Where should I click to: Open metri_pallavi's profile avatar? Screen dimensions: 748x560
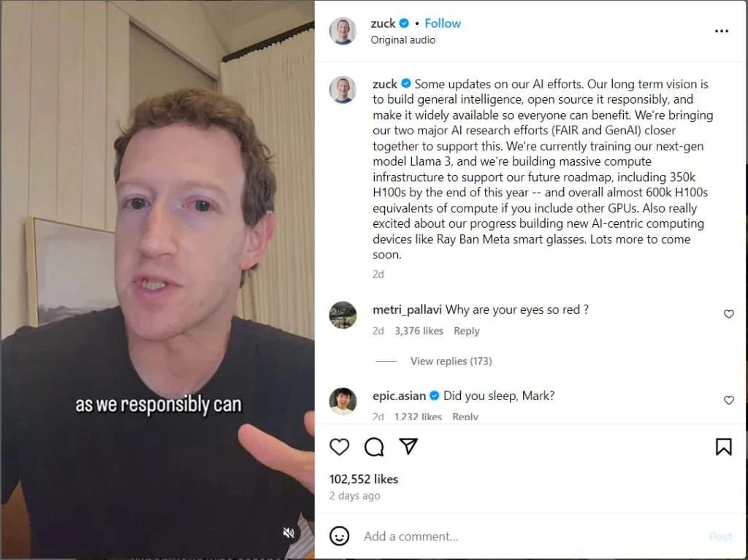[x=343, y=315]
